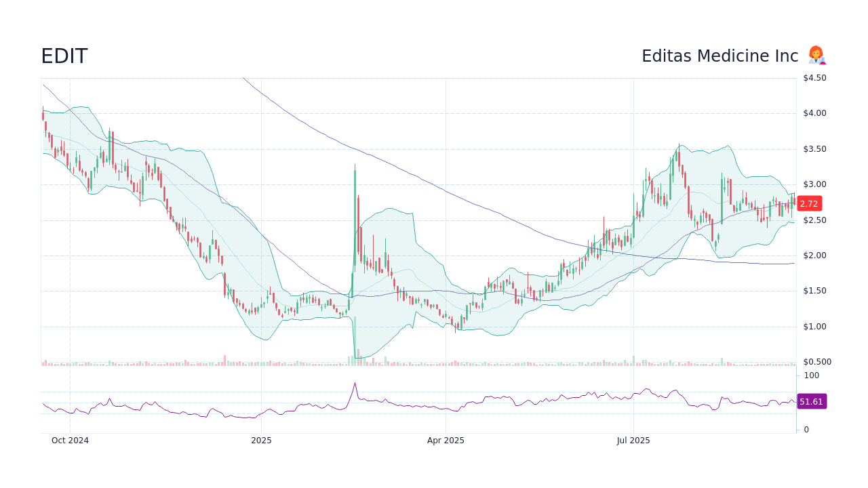The height and width of the screenshot is (488, 868).
Task: Click the $1.00 price axis label
Action: (814, 327)
